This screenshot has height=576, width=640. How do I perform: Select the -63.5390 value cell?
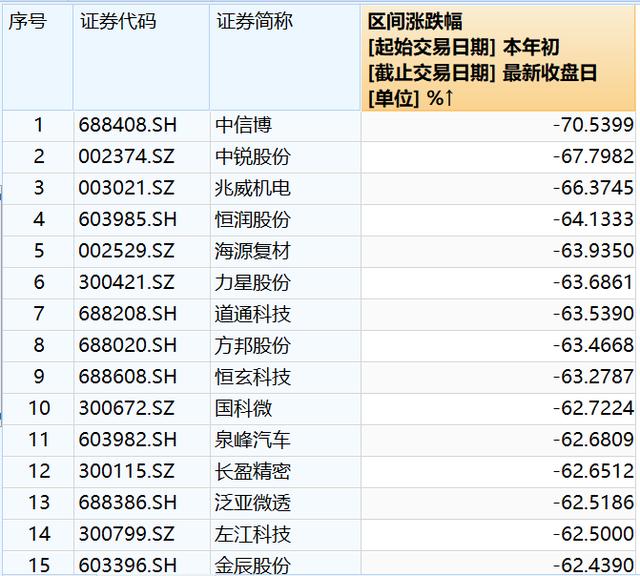point(499,314)
